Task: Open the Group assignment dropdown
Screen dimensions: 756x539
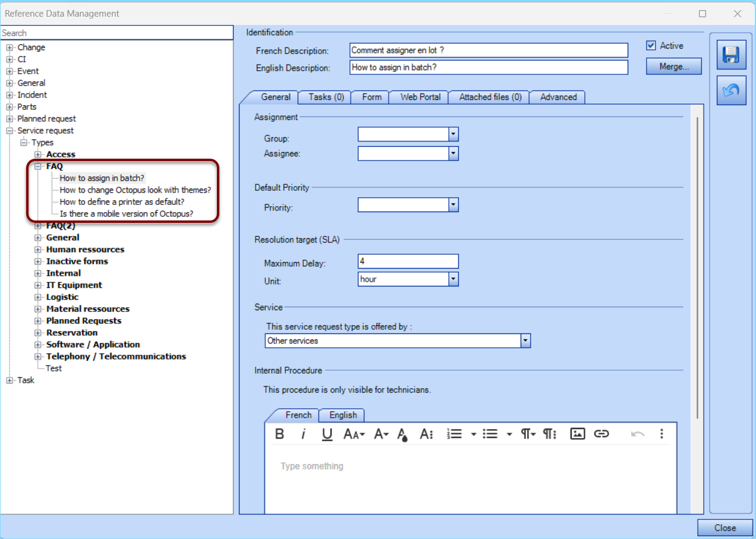Action: click(x=453, y=134)
